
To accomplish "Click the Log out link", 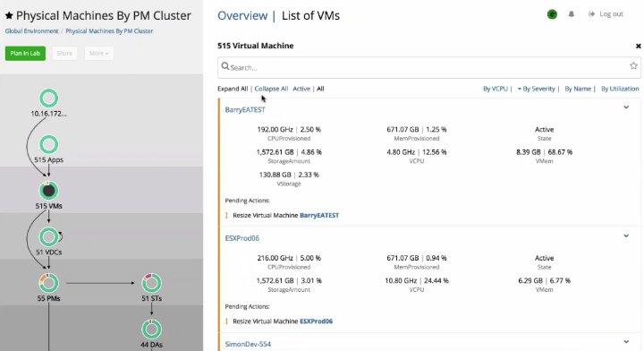I will [606, 14].
